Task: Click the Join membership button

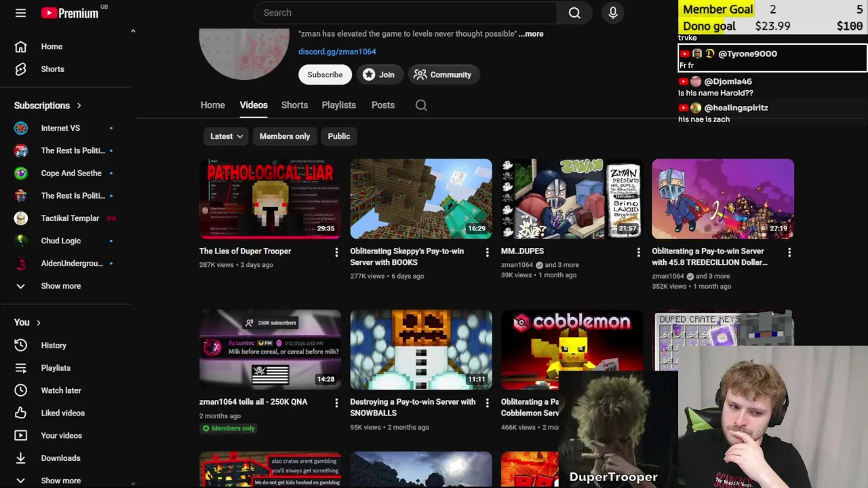Action: (x=379, y=75)
